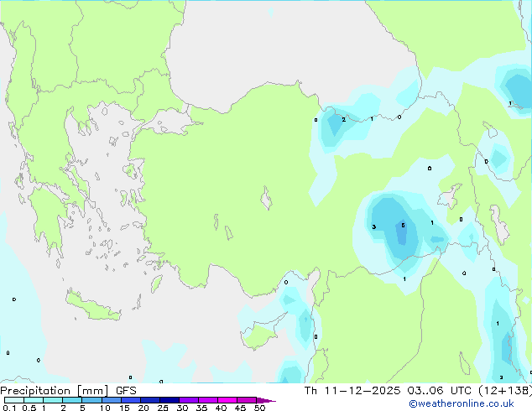Pick the 15–20 mm legend color box

130,400
